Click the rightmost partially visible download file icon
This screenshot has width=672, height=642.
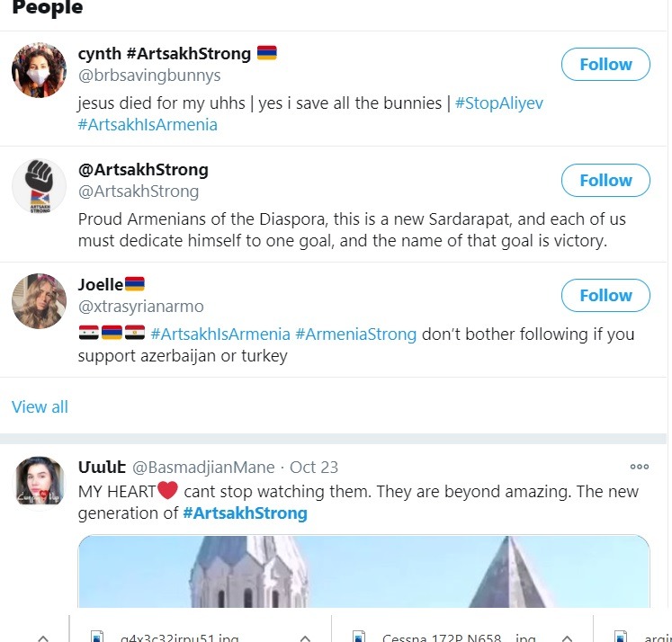point(619,637)
